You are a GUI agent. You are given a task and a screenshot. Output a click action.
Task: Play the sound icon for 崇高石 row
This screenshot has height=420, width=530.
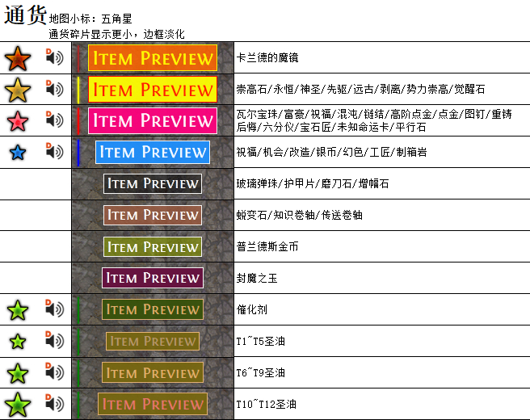coord(54,88)
